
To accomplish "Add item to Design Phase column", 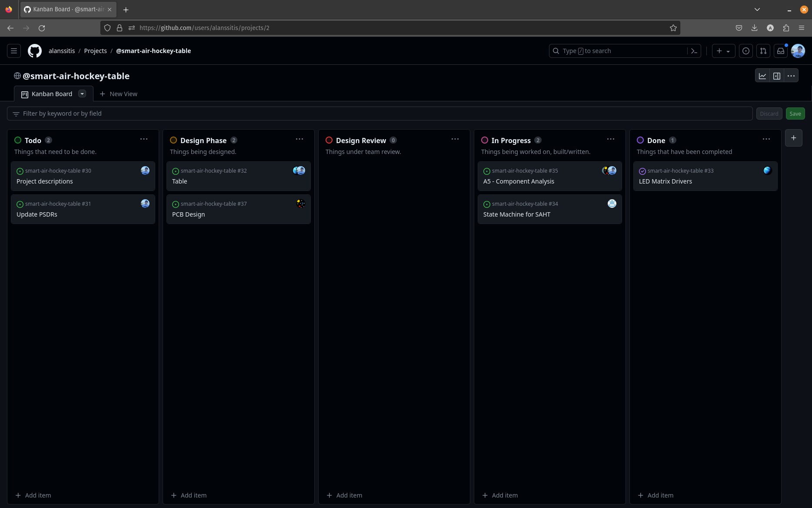I will coord(189,495).
